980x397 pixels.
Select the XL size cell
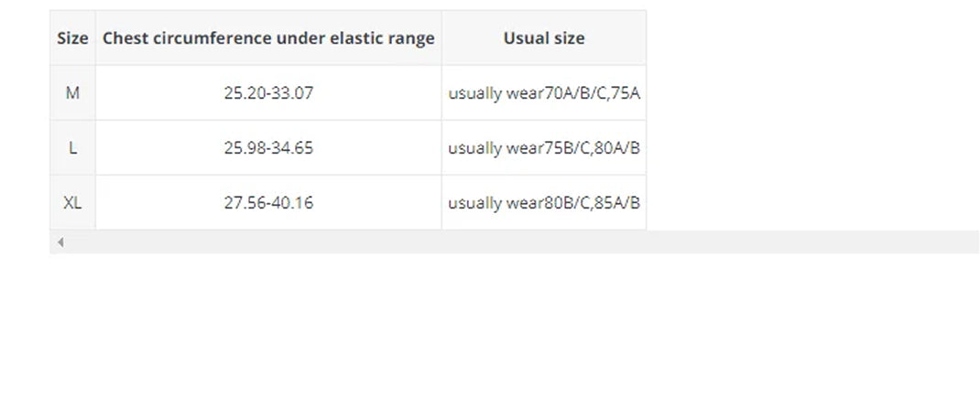[x=72, y=202]
